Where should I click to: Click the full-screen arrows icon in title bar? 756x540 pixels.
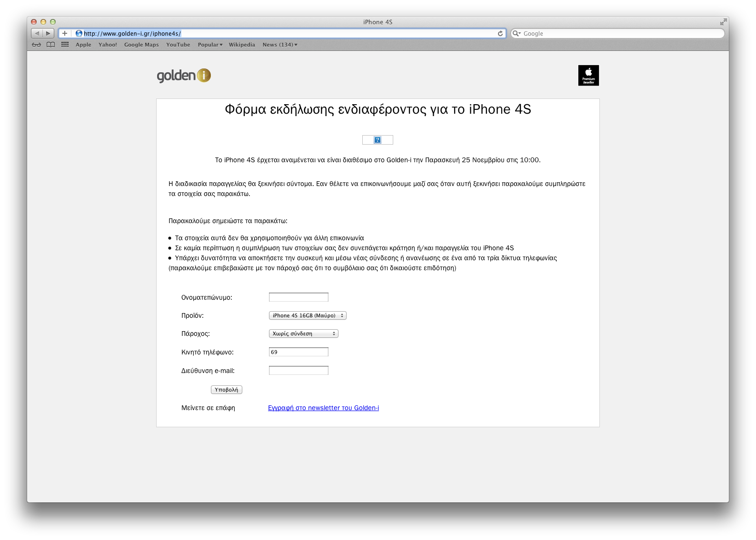(x=723, y=22)
